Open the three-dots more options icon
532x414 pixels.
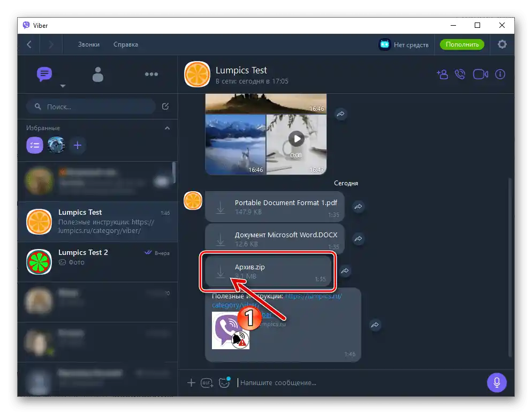pyautogui.click(x=151, y=74)
